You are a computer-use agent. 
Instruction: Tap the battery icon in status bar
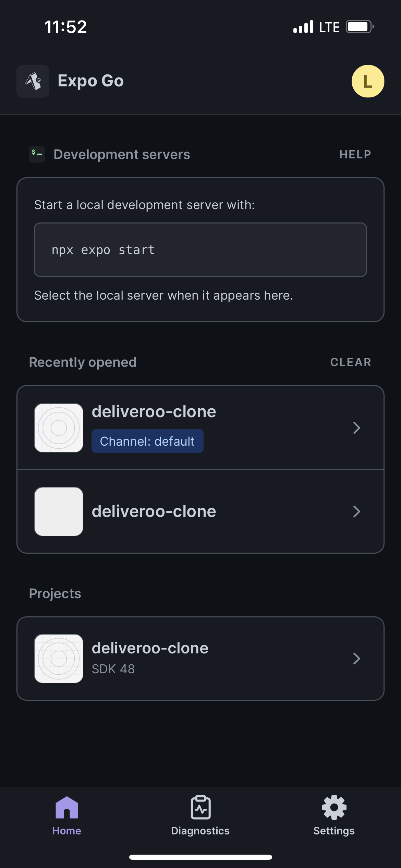(x=360, y=27)
